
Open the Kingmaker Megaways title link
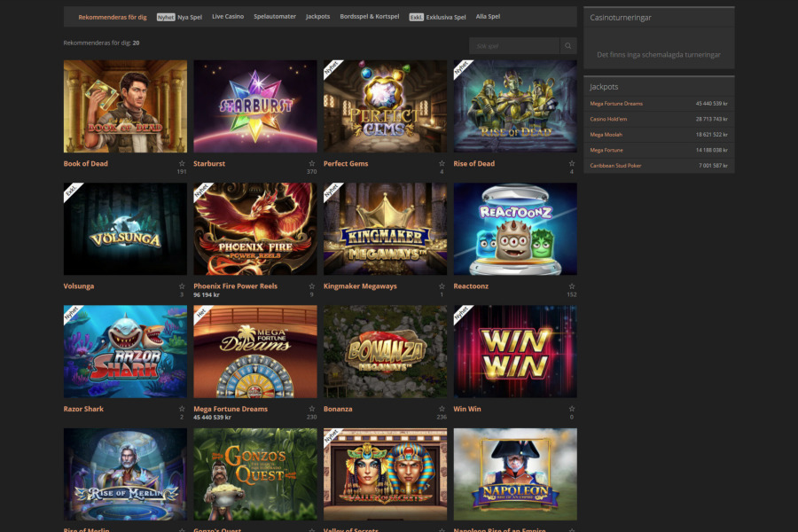360,286
